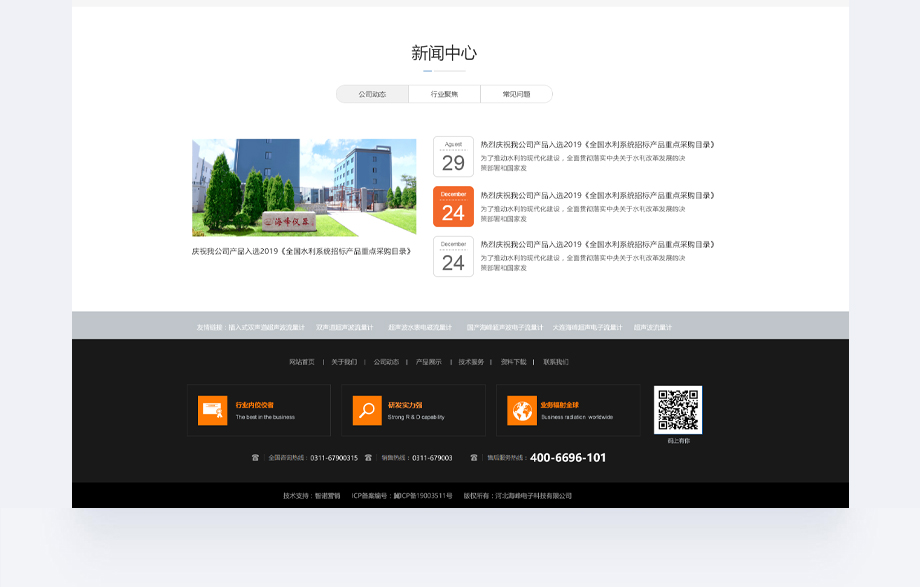Viewport: 920px width, 587px height.
Task: Click 网站首页 in footer navigation
Action: [302, 362]
